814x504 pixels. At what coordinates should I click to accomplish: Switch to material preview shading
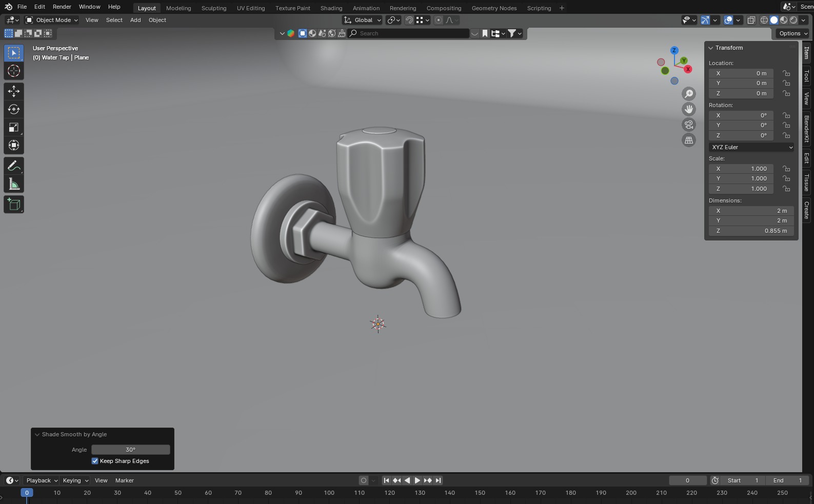pyautogui.click(x=784, y=20)
